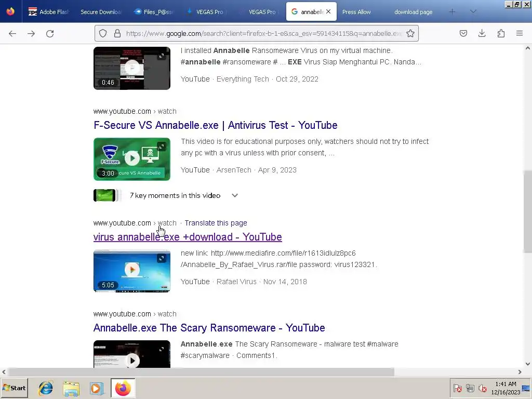Click the network tray icon
Viewport: 532px width, 399px height.
pos(470,388)
